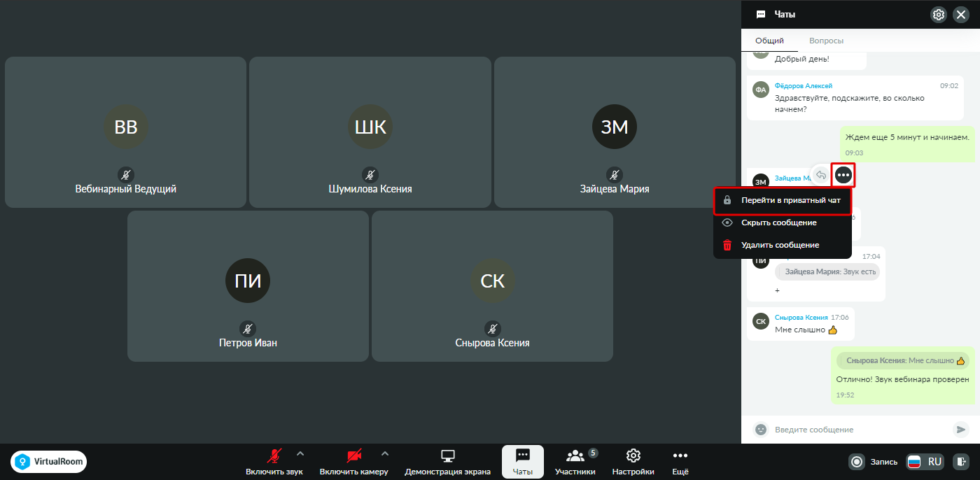Expand audio options chevron beside microphone

pos(300,453)
